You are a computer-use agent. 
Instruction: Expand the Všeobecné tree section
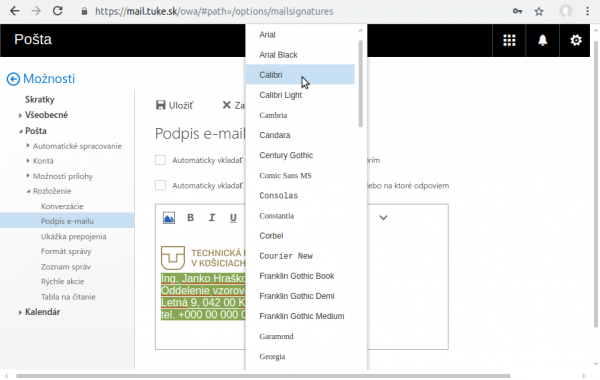(20, 115)
